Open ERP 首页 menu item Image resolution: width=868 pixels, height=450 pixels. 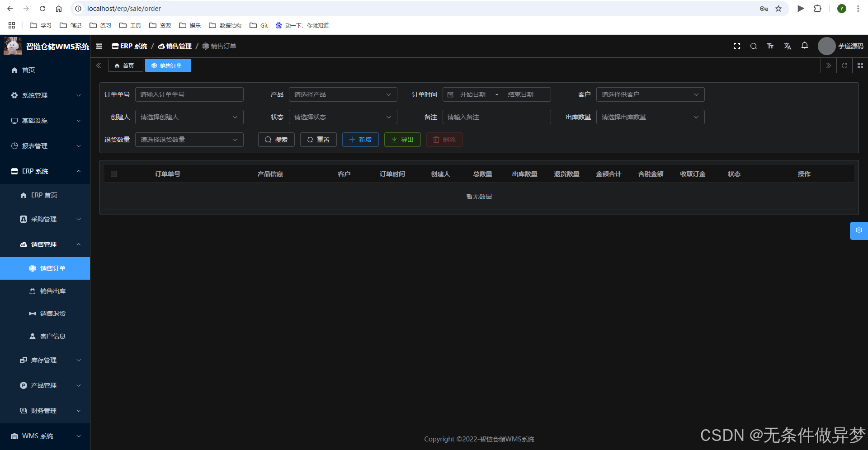point(45,195)
